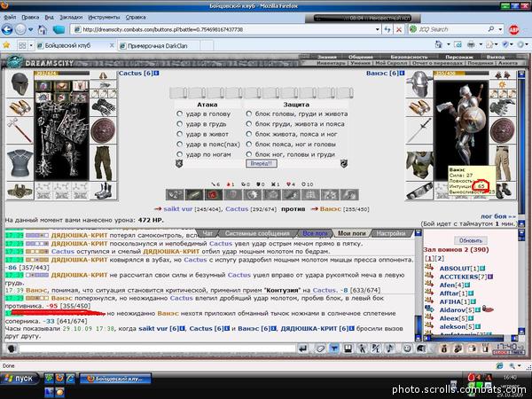Open the back-history dropdown arrow

coord(30,29)
